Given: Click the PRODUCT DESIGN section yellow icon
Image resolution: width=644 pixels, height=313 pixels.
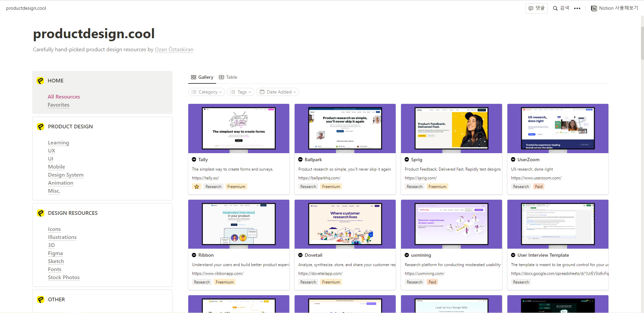Looking at the screenshot, I should click(x=41, y=127).
